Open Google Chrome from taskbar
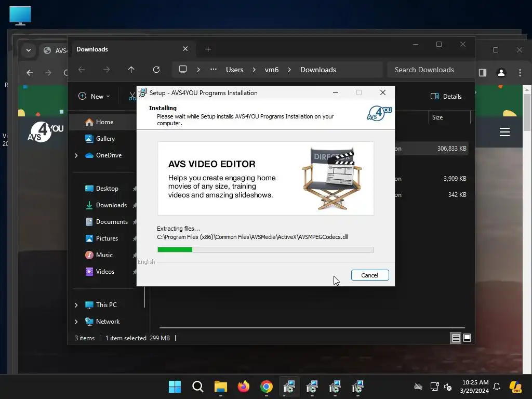 [267, 387]
